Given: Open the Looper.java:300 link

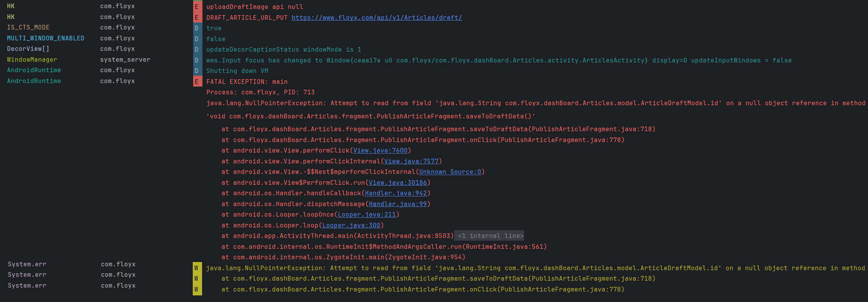Looking at the screenshot, I should click(351, 226).
